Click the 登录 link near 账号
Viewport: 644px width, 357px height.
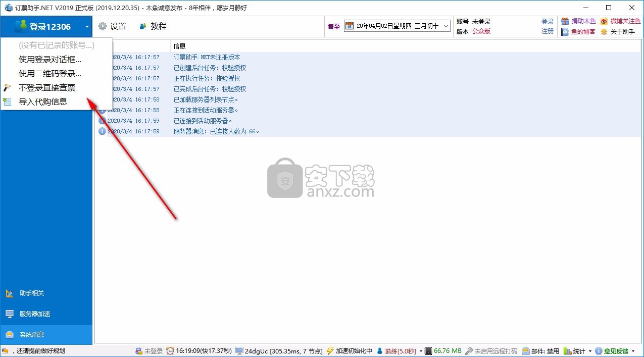tap(548, 21)
